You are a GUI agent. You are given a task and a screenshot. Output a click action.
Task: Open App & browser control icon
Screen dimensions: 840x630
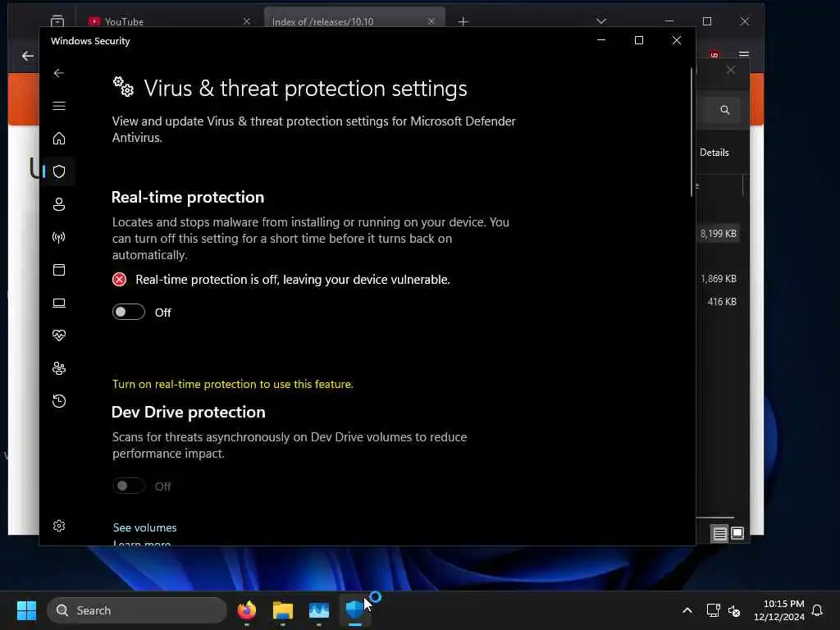point(59,269)
